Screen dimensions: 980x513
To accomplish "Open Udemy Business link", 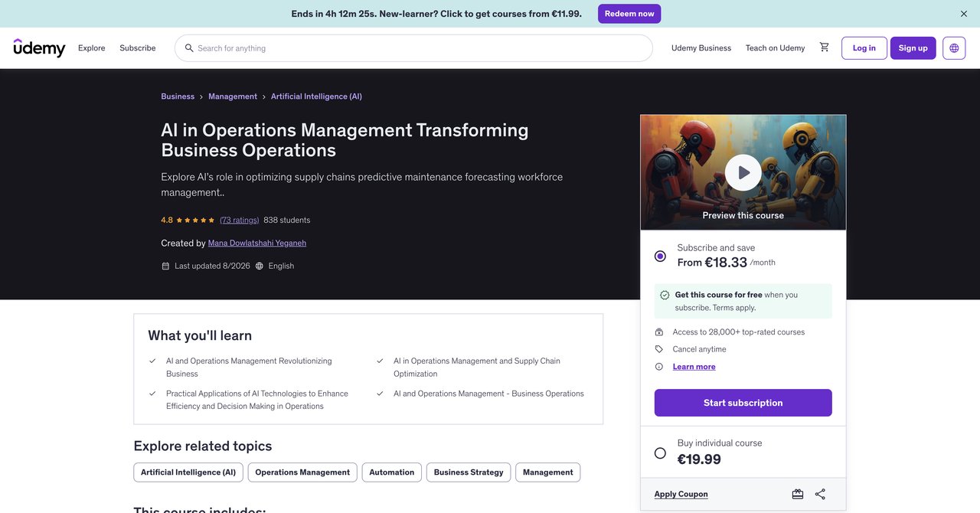I will pos(701,48).
